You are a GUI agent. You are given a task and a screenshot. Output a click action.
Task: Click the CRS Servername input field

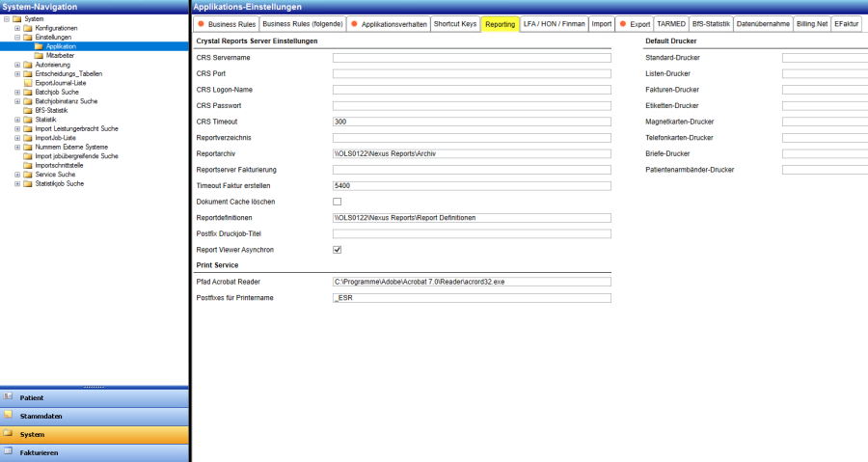click(x=472, y=58)
